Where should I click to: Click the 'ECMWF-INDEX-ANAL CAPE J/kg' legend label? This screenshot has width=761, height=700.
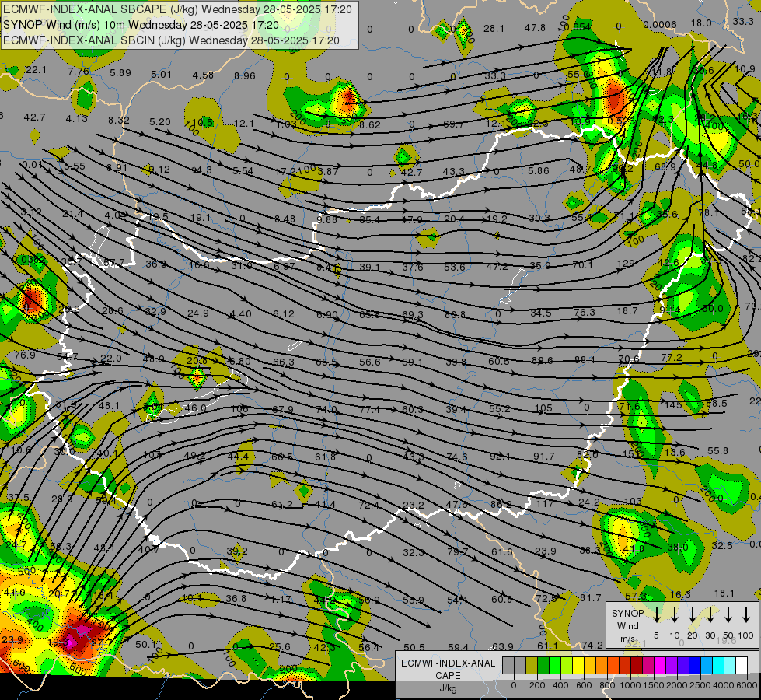tap(448, 675)
